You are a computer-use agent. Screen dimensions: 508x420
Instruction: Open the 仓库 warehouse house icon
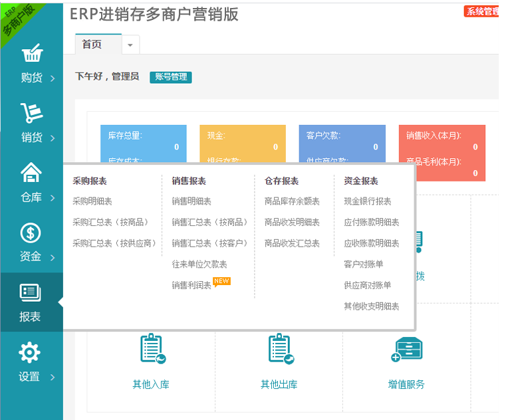coord(31,172)
